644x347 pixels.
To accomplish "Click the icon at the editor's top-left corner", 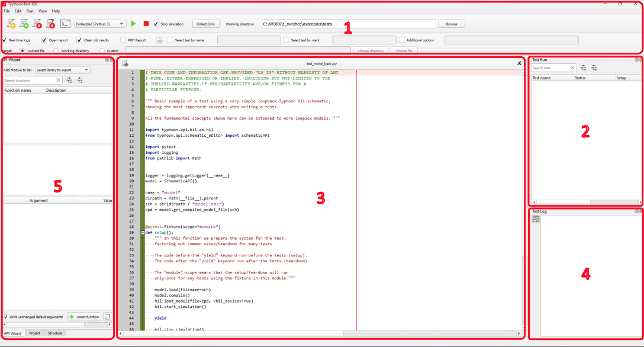I will click(x=125, y=63).
